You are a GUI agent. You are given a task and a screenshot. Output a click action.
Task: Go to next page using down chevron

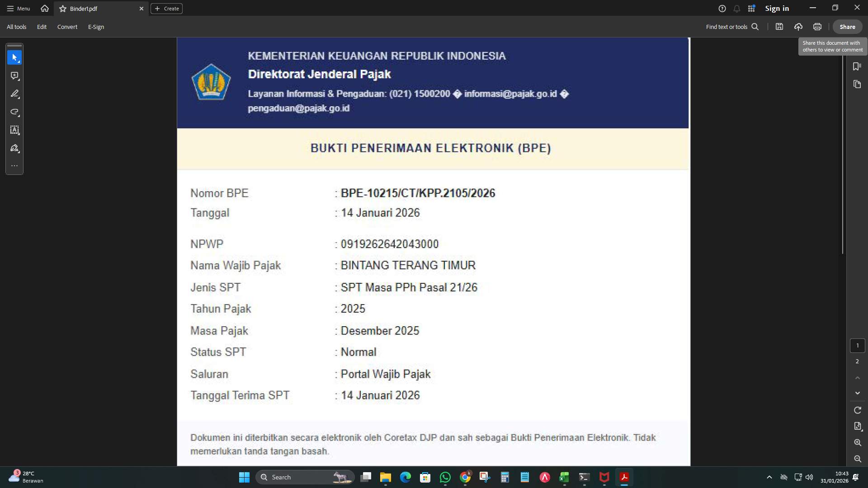point(857,393)
